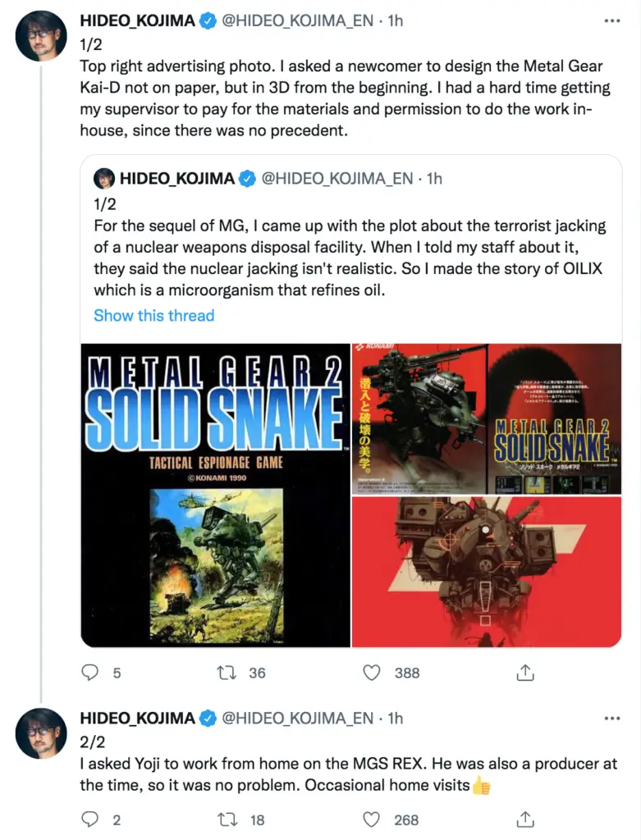Click the Show this thread link
This screenshot has width=641, height=840.
tap(153, 316)
